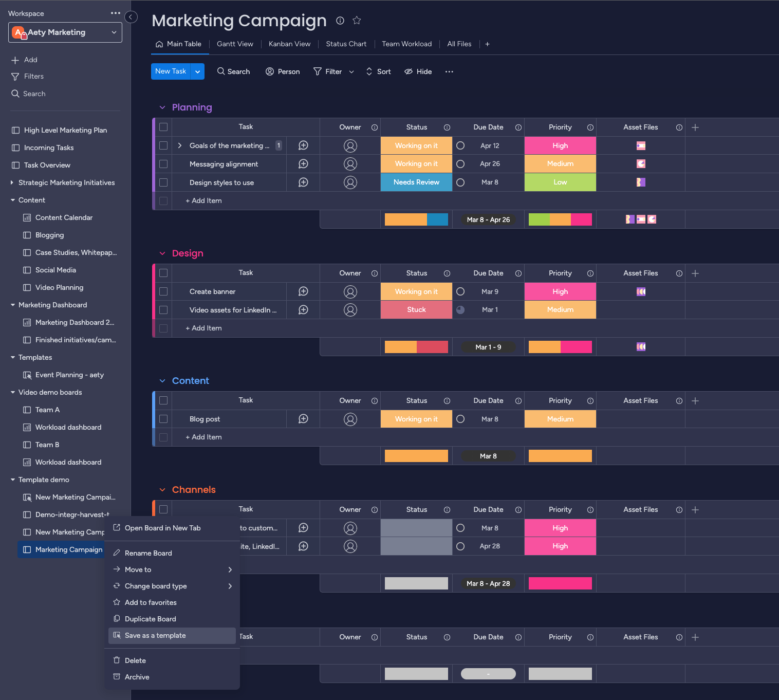Open the toolbar more options ellipsis
The height and width of the screenshot is (700, 779).
[x=449, y=71]
